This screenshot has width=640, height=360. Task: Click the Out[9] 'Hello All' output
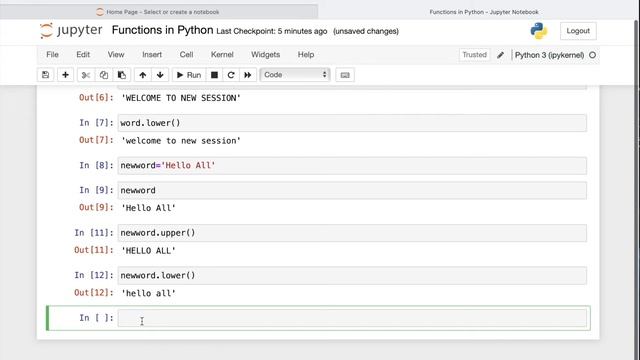coord(149,208)
